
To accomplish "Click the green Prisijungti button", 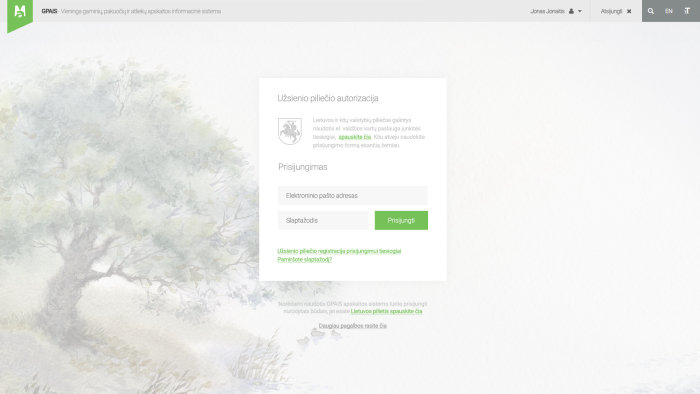I will tap(401, 220).
